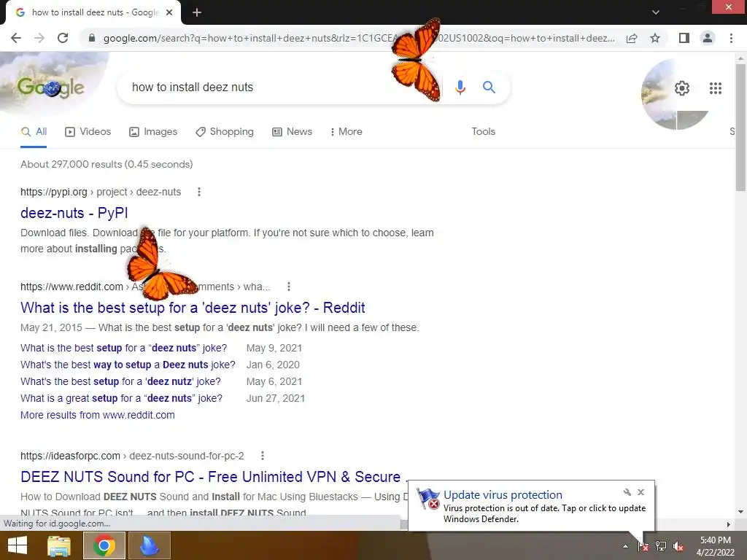
Task: Show hidden system tray icons
Action: point(625,546)
